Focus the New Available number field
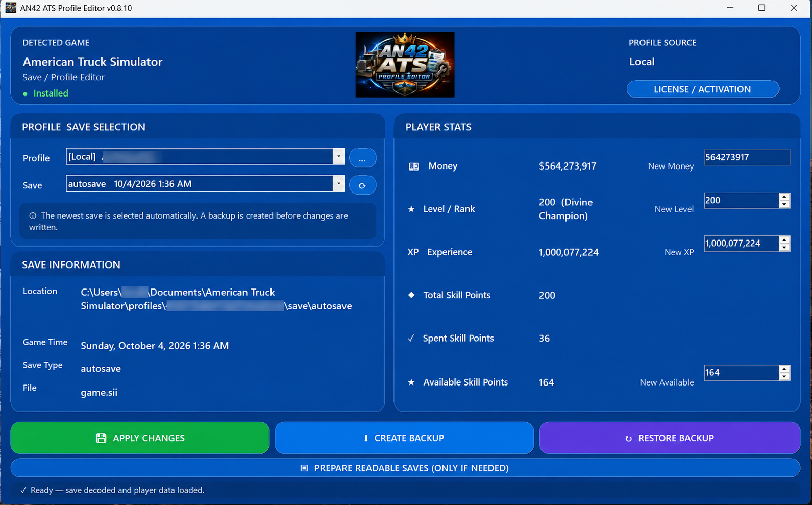Screen dimensions: 812x505 tap(742, 373)
